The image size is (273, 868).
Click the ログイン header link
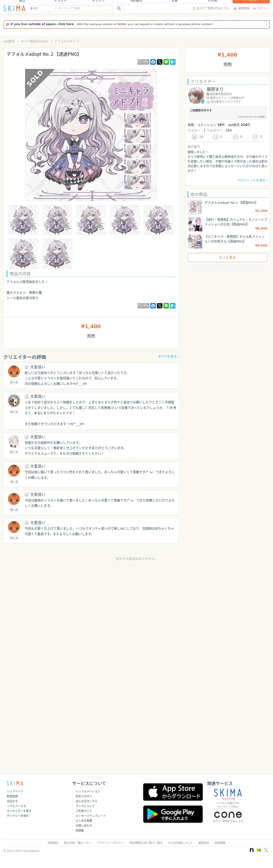click(261, 9)
